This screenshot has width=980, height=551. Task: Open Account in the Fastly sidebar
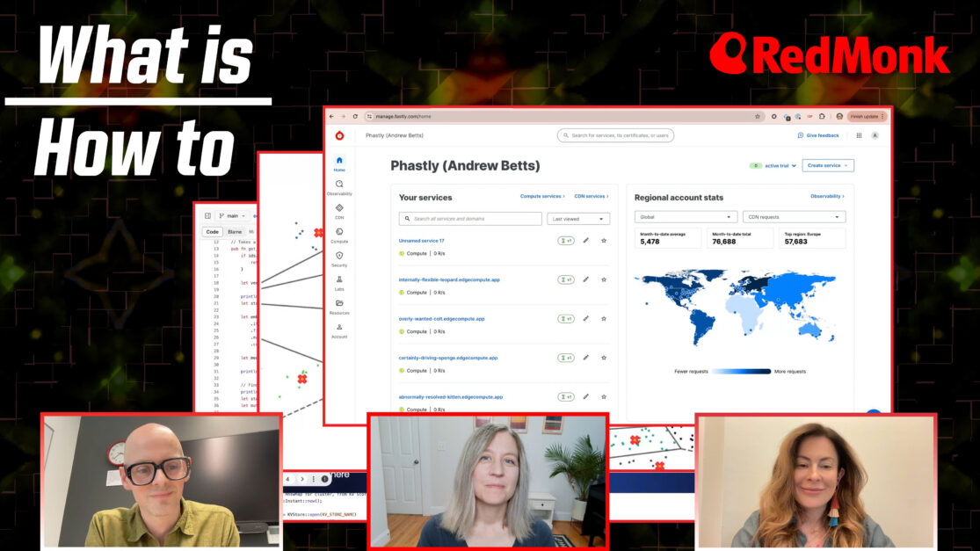[x=339, y=330]
